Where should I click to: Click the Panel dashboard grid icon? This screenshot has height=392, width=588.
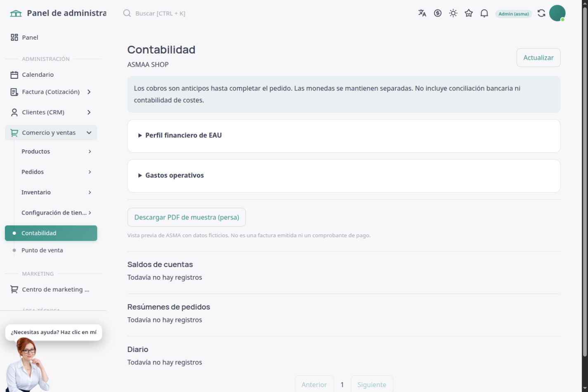pyautogui.click(x=14, y=38)
